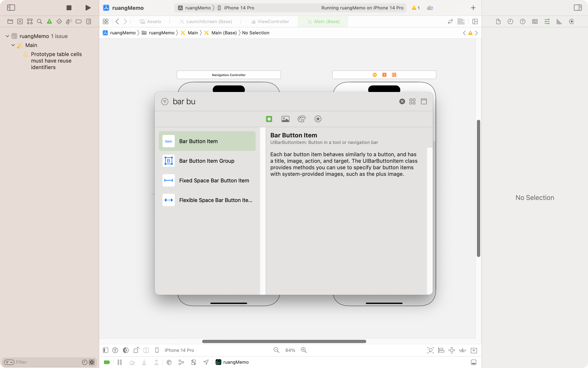Show the Objects library tab
This screenshot has height=368, width=588.
tap(269, 119)
